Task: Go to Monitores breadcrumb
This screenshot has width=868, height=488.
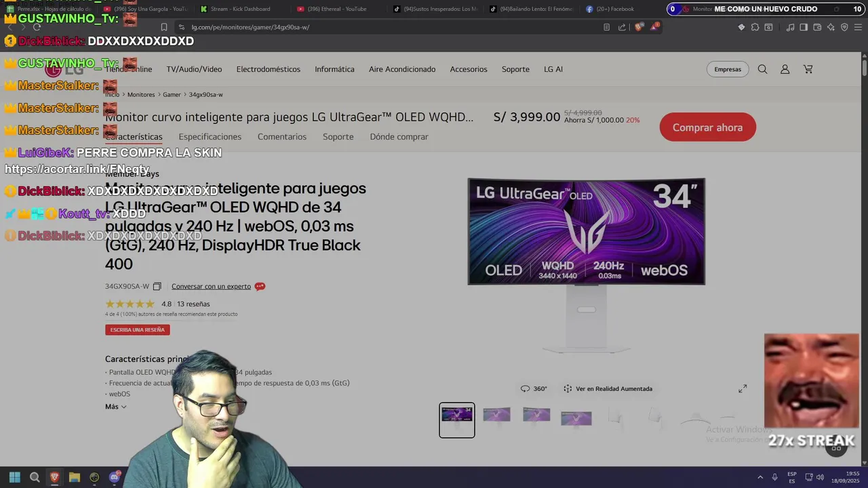Action: pos(141,94)
